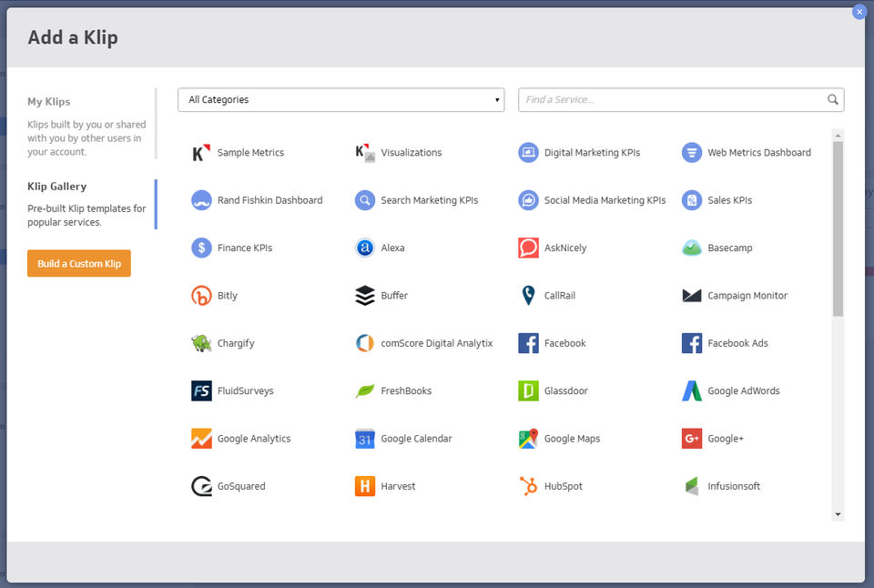Select the Harvest H icon

(x=365, y=486)
